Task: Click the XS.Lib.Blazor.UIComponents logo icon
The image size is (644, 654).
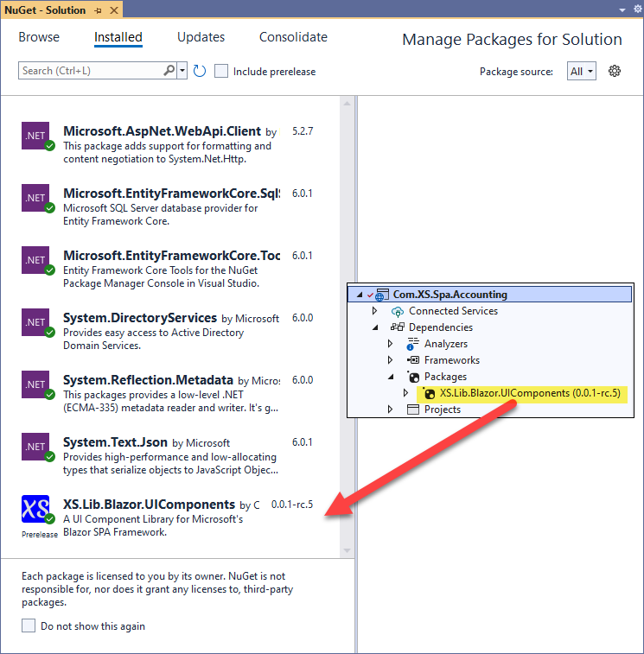Action: point(35,509)
